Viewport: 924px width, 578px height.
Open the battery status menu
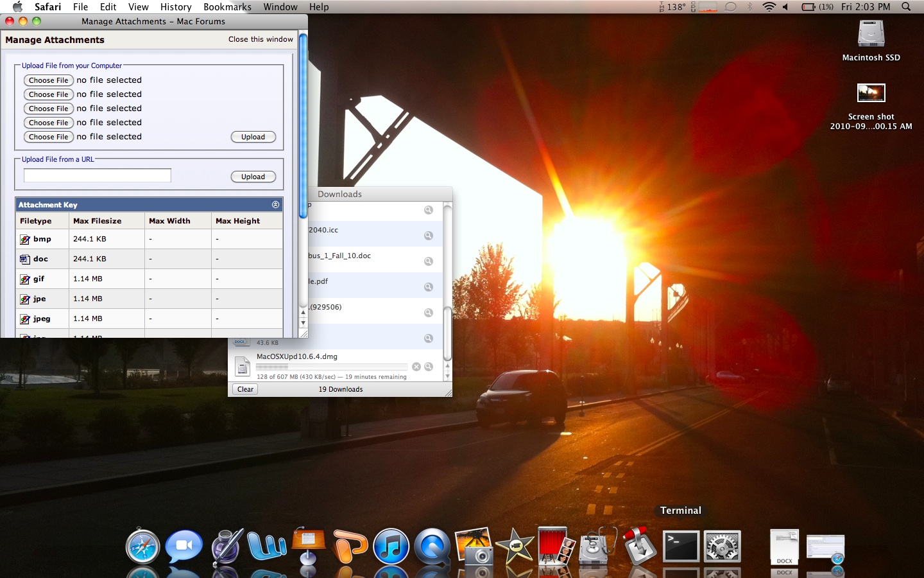pos(817,7)
